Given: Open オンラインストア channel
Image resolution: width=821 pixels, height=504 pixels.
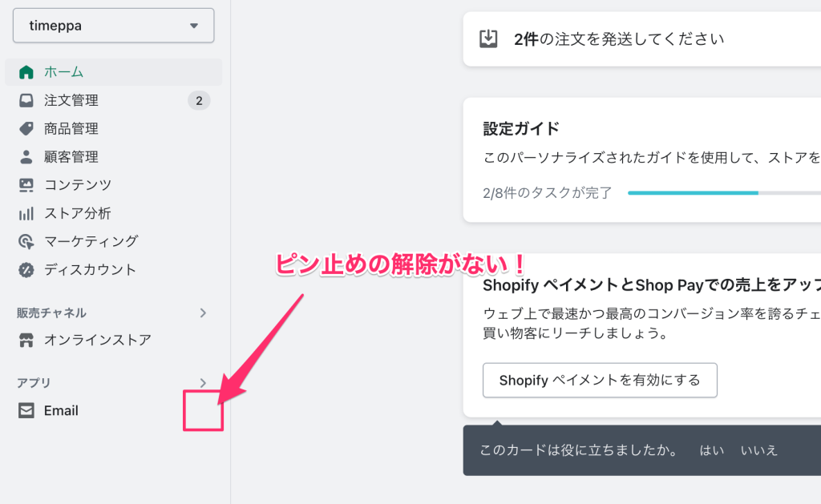Looking at the screenshot, I should (x=98, y=341).
